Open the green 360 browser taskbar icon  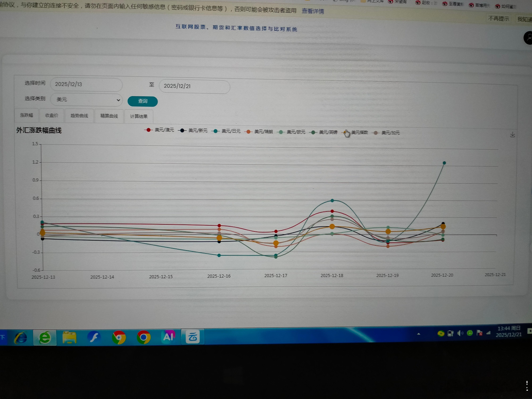[x=45, y=338]
